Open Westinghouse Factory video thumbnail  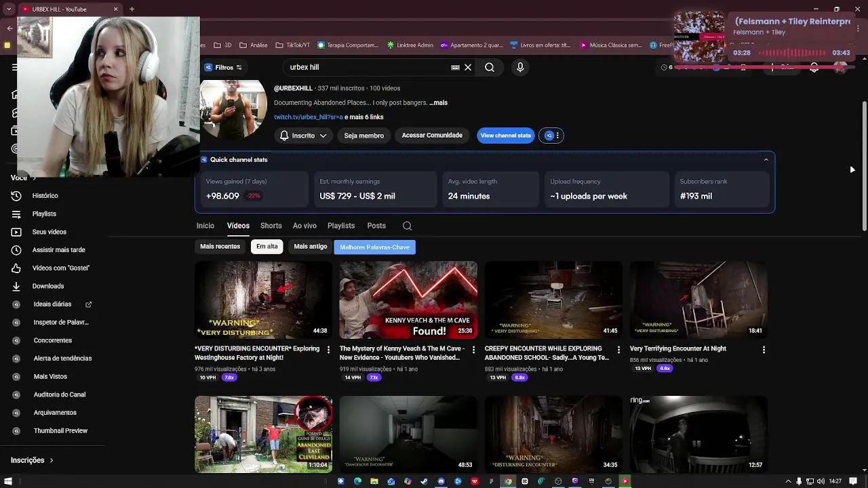[263, 300]
